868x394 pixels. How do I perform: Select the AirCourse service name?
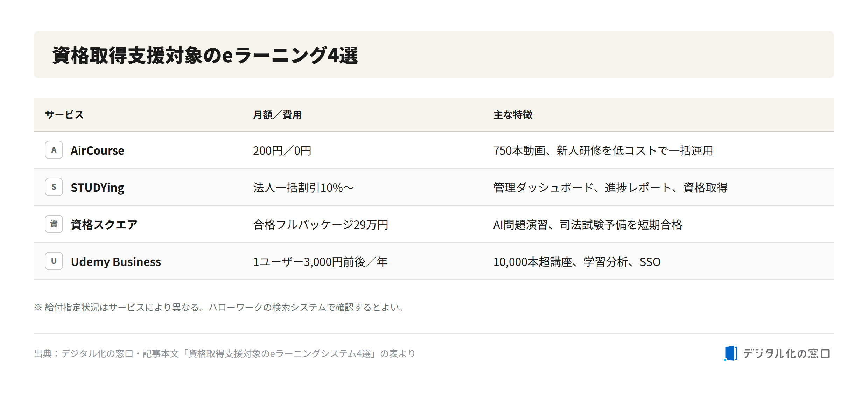coord(97,150)
